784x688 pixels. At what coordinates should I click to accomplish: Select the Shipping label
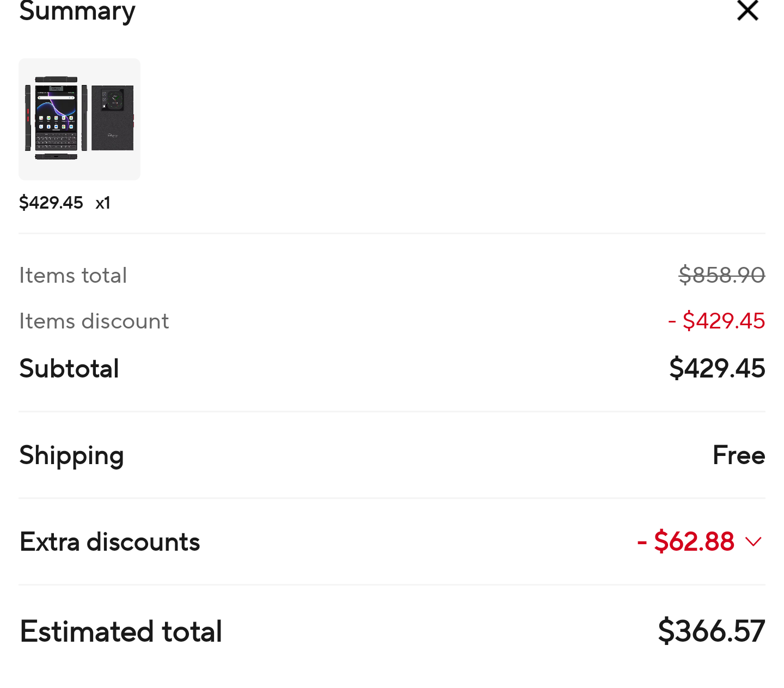[71, 455]
